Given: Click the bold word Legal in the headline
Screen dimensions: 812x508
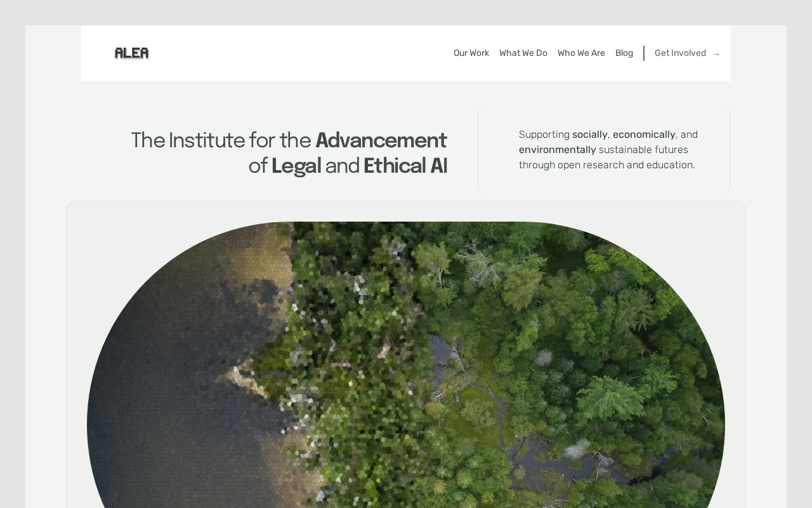Looking at the screenshot, I should [x=296, y=166].
